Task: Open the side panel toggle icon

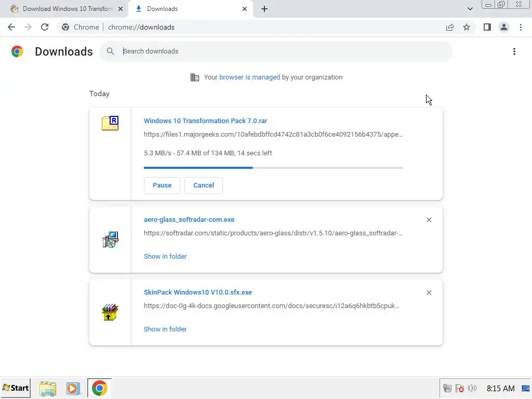Action: [x=487, y=27]
